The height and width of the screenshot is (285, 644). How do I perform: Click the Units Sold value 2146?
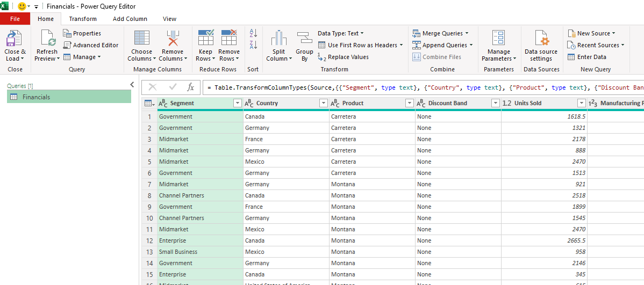544,263
